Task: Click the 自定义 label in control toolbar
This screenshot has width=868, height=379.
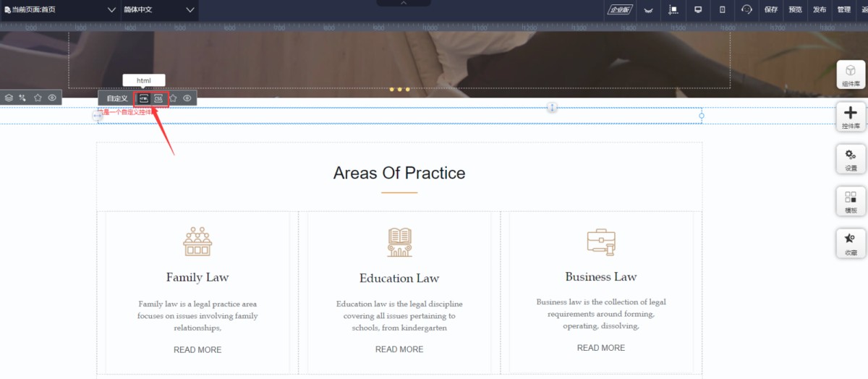Action: click(x=117, y=98)
